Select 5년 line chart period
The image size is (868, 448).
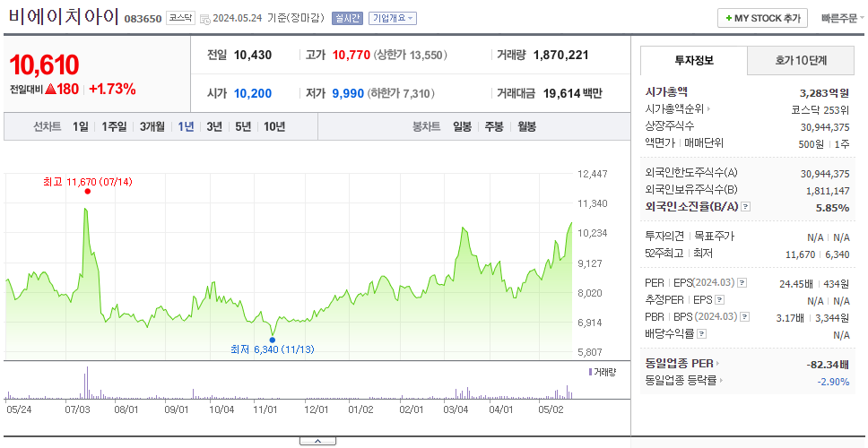(x=243, y=126)
